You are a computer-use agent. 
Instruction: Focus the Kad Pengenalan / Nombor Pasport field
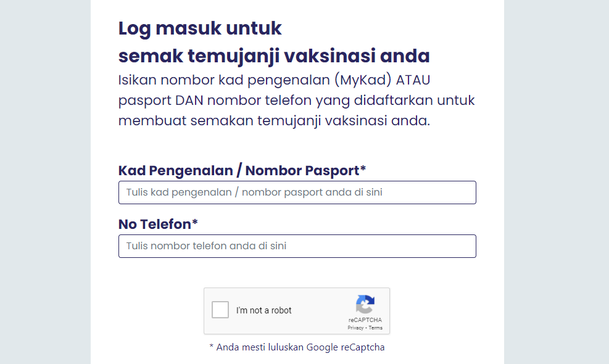pyautogui.click(x=297, y=192)
